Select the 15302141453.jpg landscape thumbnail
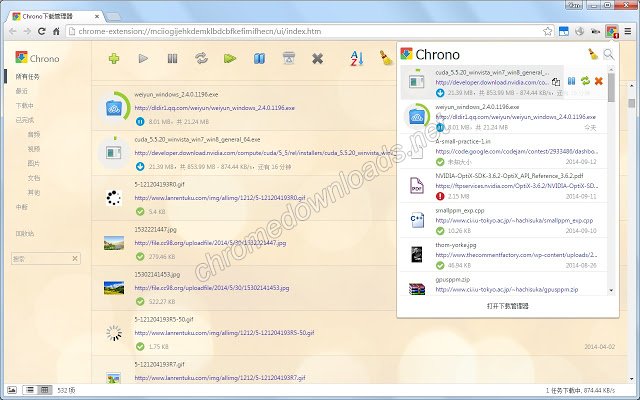This screenshot has height=400, width=640. (x=114, y=288)
